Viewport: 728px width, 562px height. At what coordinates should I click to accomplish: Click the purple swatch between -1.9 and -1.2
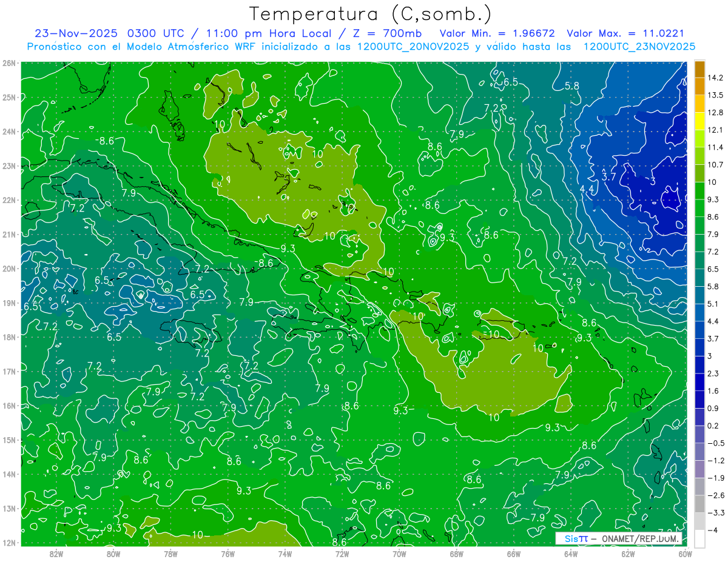click(x=699, y=469)
